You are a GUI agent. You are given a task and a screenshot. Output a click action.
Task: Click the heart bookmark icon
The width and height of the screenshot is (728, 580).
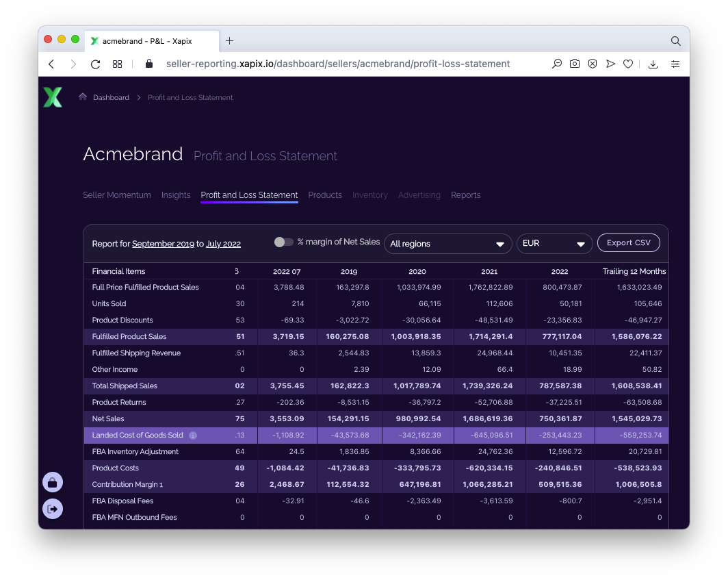pos(628,64)
